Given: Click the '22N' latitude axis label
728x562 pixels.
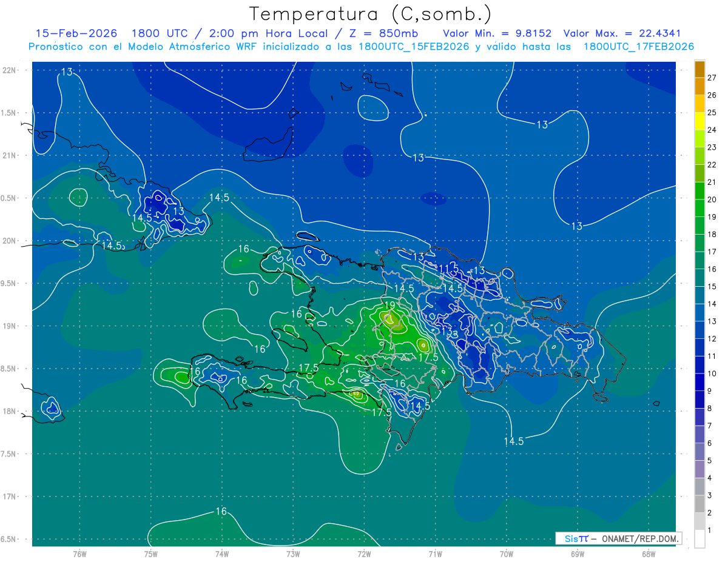Looking at the screenshot, I should 9,70.
